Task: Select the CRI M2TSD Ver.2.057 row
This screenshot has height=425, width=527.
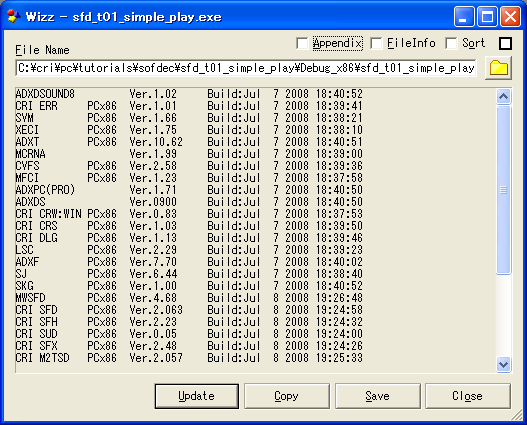Action: pyautogui.click(x=189, y=358)
